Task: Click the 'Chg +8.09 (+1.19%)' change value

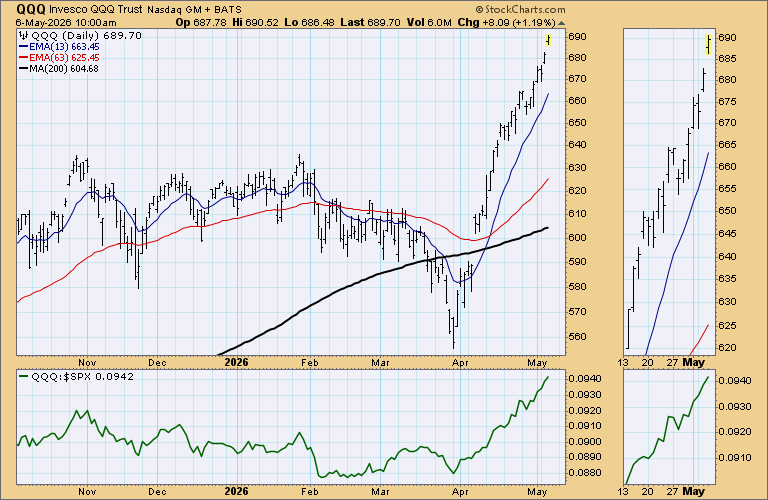Action: (506, 23)
